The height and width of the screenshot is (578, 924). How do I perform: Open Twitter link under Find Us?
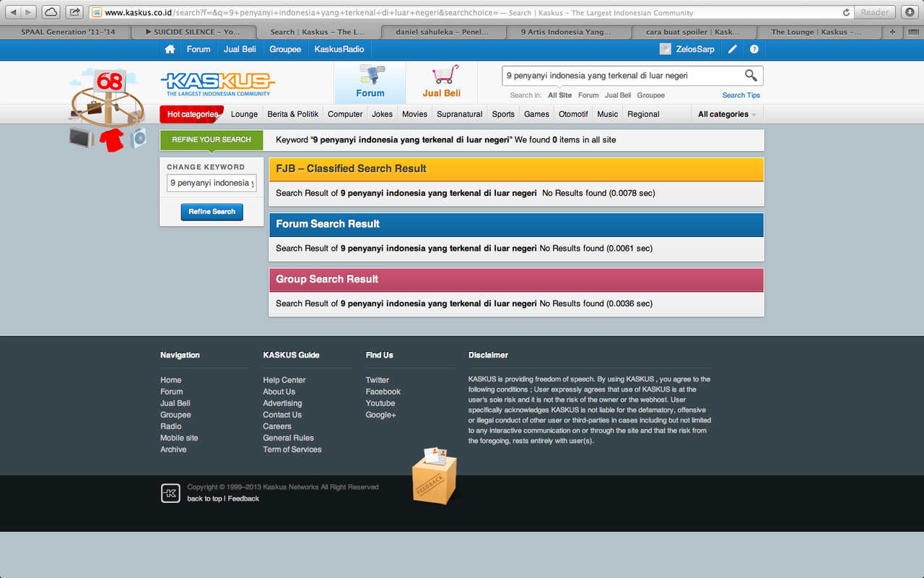(x=378, y=380)
